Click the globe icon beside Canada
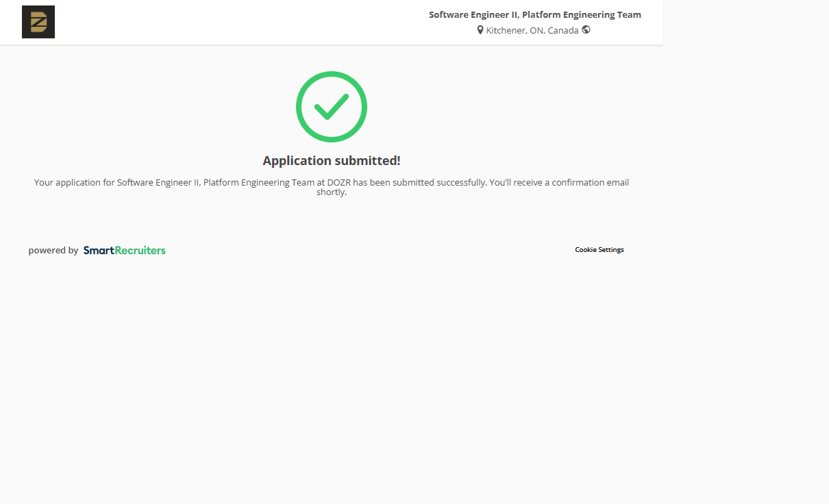Image resolution: width=829 pixels, height=504 pixels. (x=586, y=29)
